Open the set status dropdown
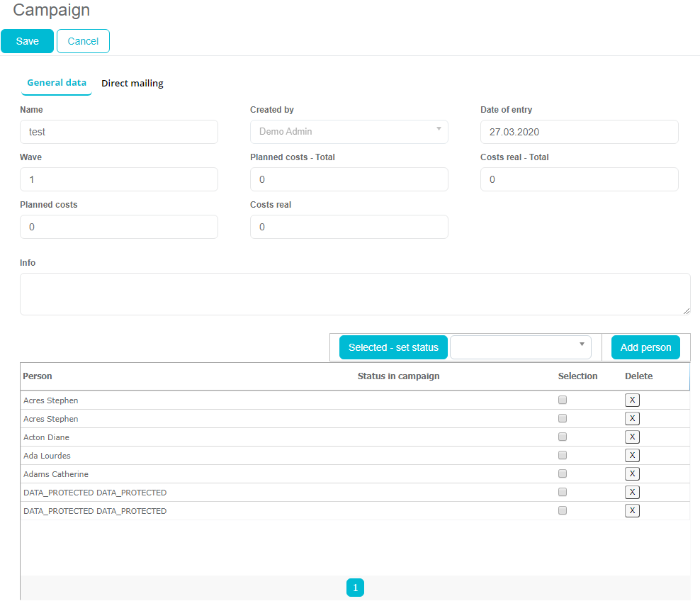The image size is (700, 606). tap(521, 347)
